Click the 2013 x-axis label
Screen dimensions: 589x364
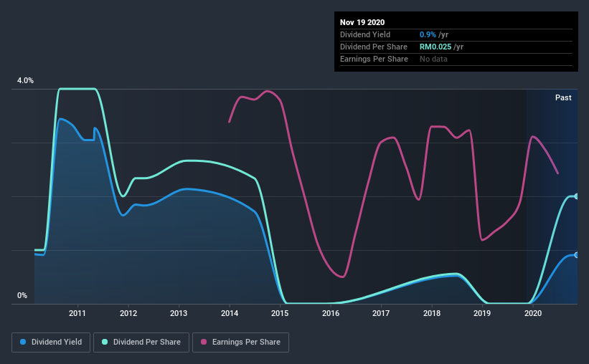click(179, 313)
